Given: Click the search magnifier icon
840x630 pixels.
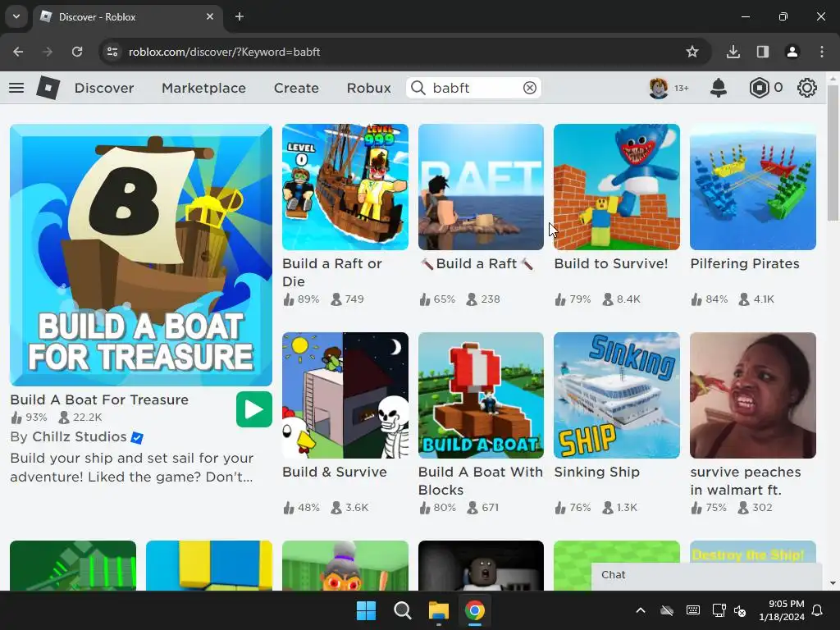Looking at the screenshot, I should (418, 88).
